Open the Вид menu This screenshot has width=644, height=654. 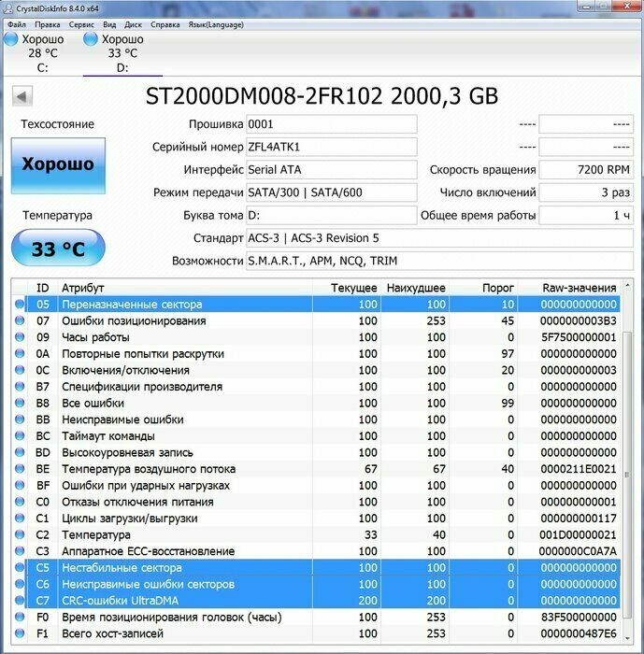coord(109,24)
